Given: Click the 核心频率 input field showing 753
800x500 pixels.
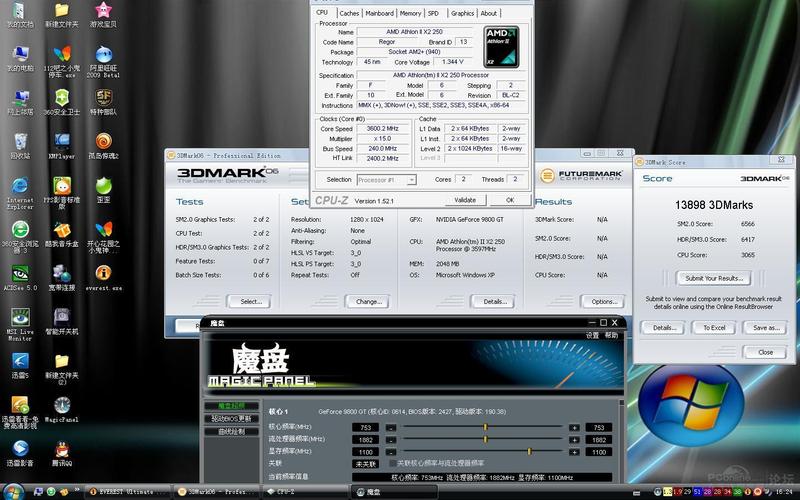Looking at the screenshot, I should pos(365,428).
